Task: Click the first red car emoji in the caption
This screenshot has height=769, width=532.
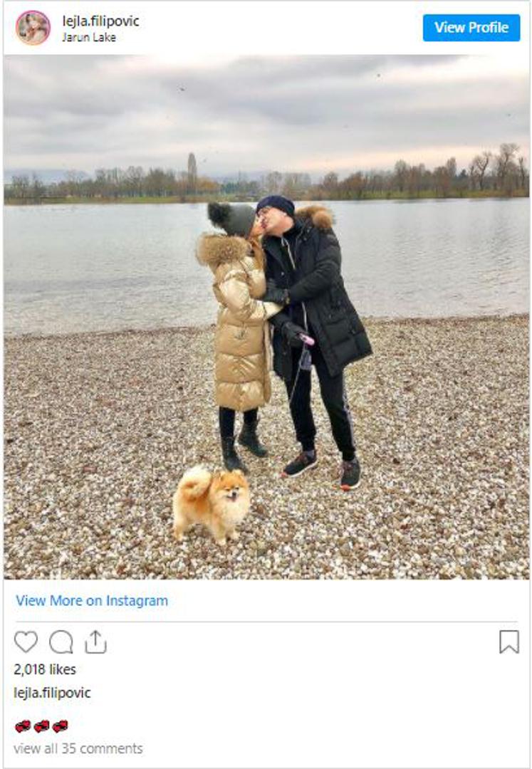Action: pyautogui.click(x=23, y=726)
